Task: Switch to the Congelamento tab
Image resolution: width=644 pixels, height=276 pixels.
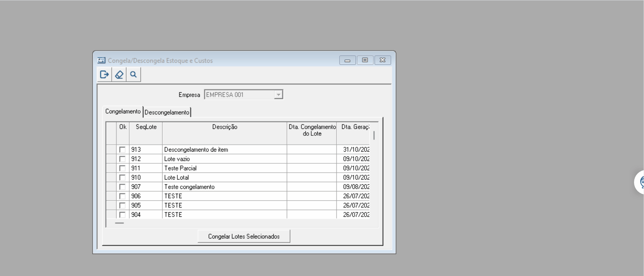Action: click(x=123, y=111)
